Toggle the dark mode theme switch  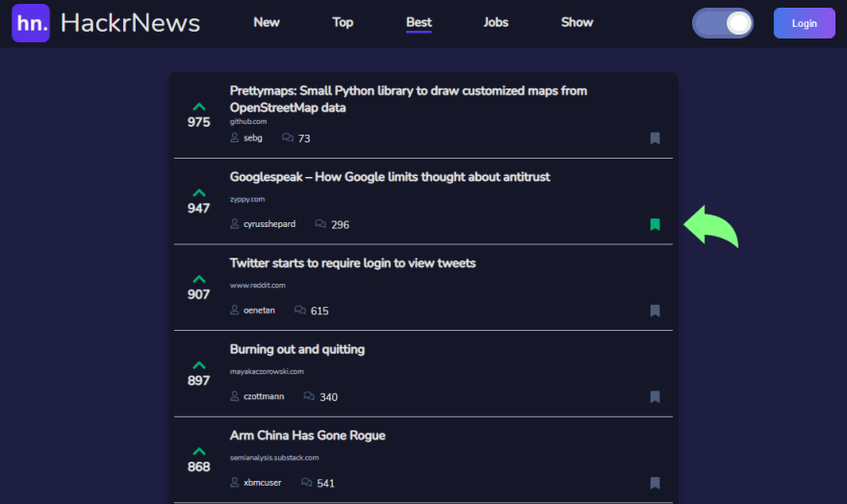723,23
